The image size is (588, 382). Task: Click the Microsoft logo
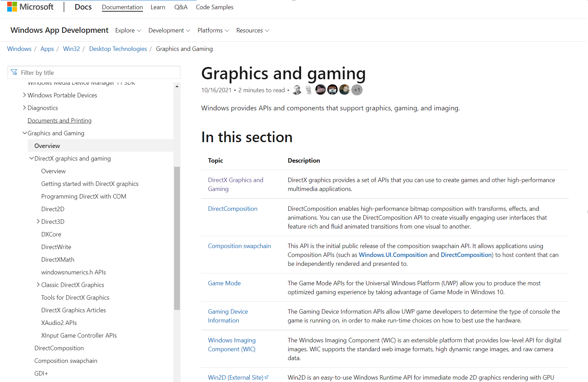click(x=30, y=7)
